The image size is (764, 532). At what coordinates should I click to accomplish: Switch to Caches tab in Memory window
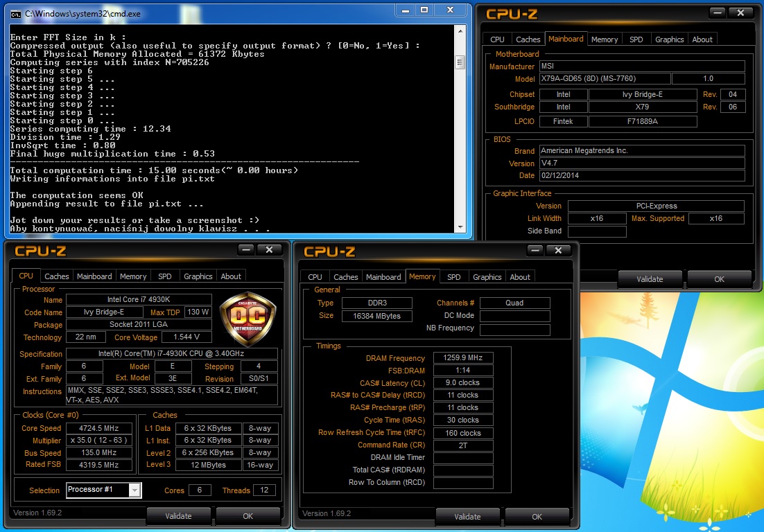pyautogui.click(x=345, y=277)
